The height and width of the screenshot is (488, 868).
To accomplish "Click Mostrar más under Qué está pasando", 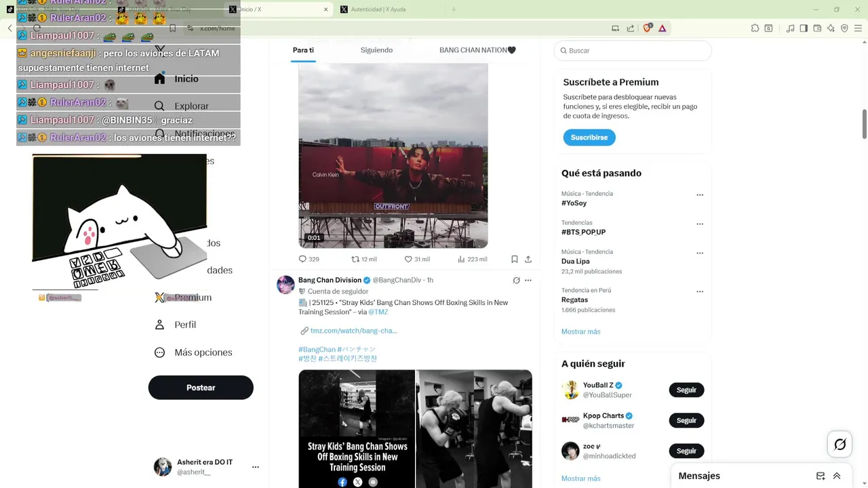I will click(x=580, y=331).
